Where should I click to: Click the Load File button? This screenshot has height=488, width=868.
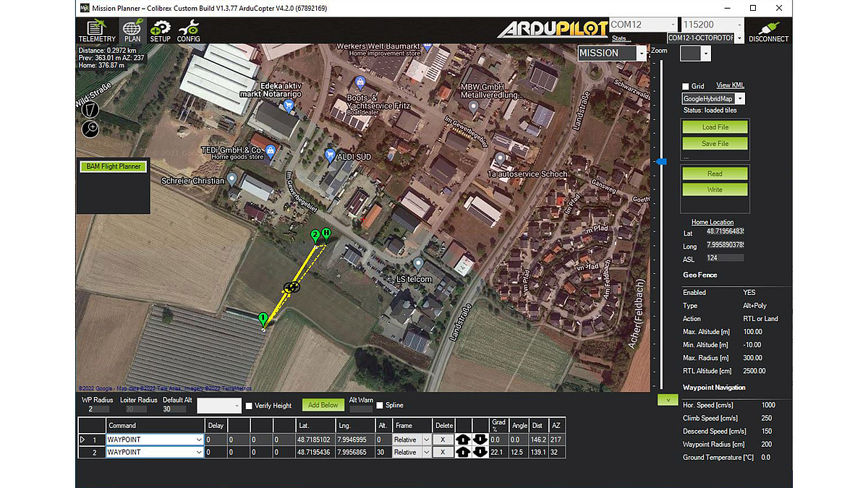click(x=715, y=127)
